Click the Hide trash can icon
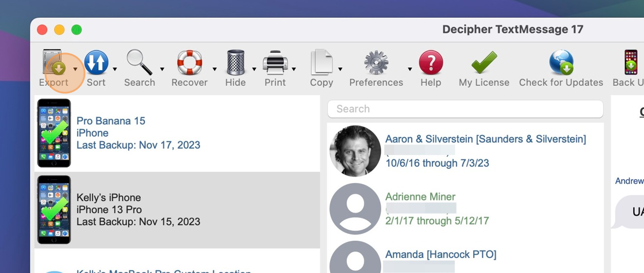This screenshot has width=644, height=273. (235, 63)
